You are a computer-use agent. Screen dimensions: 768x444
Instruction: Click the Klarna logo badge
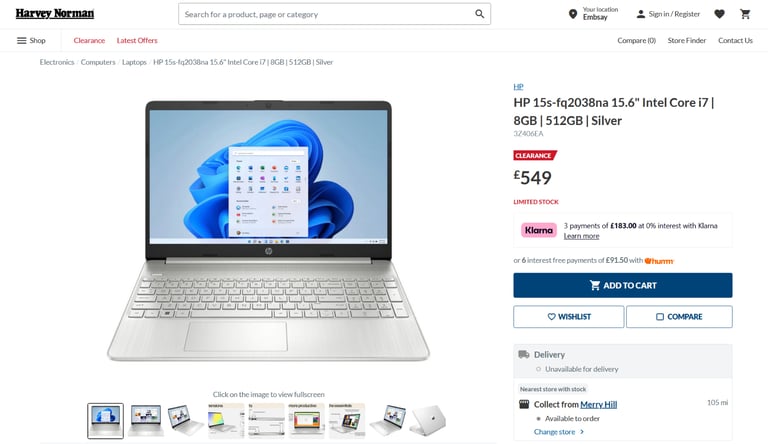pyautogui.click(x=538, y=230)
